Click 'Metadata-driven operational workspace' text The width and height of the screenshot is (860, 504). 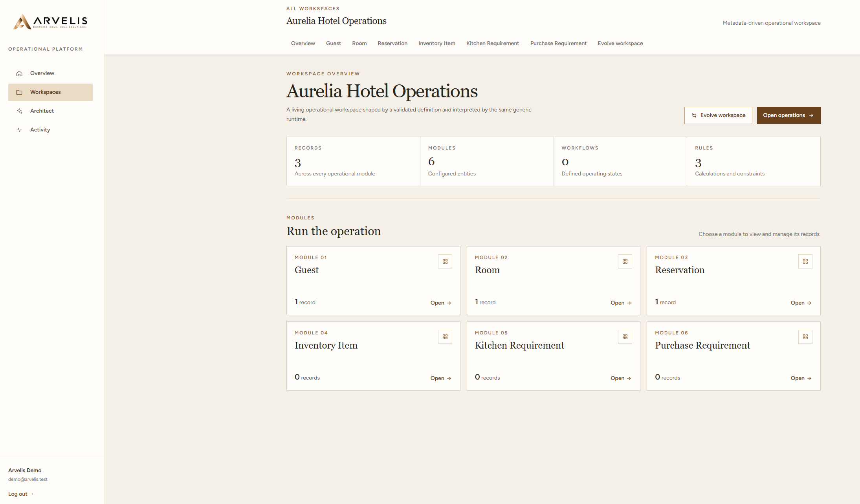772,23
